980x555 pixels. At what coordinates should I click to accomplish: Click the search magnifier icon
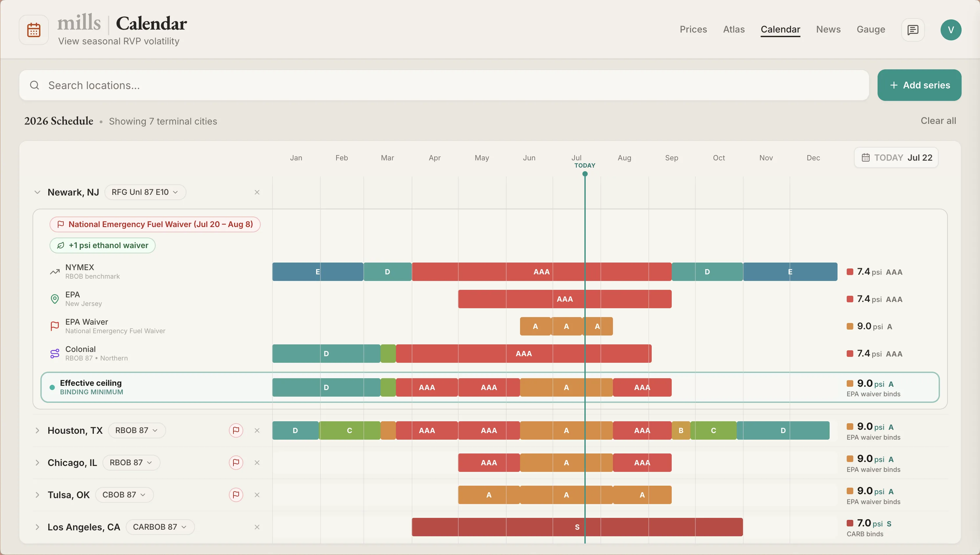click(35, 85)
